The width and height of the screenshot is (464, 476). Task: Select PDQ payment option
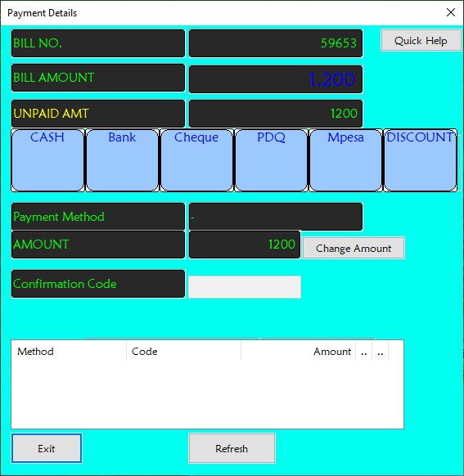271,160
